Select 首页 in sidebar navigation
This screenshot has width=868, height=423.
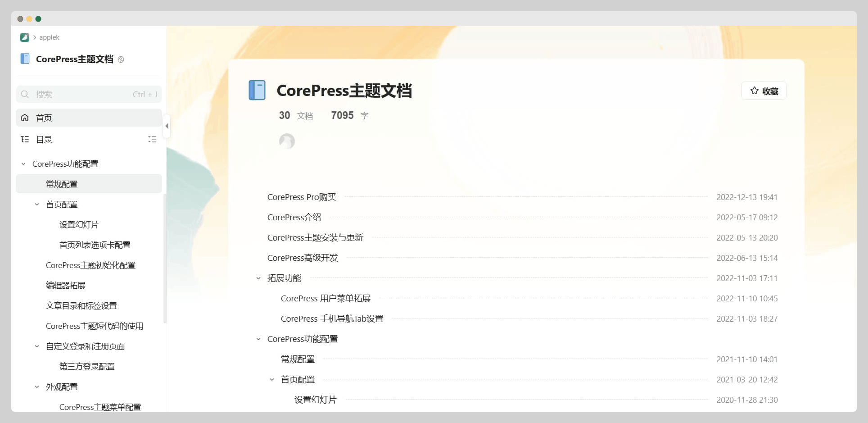pos(44,118)
